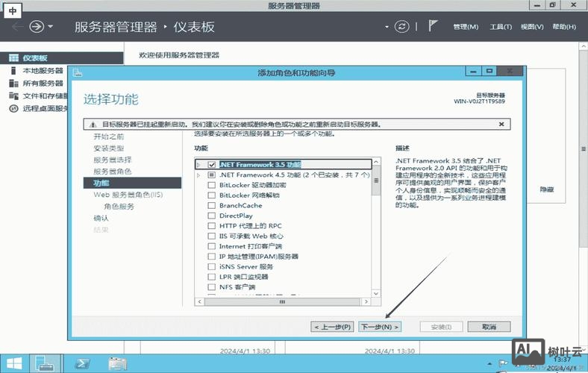Viewport: 588px width, 373px height.
Task: Click the feature list scroll left arrow
Action: point(199,302)
